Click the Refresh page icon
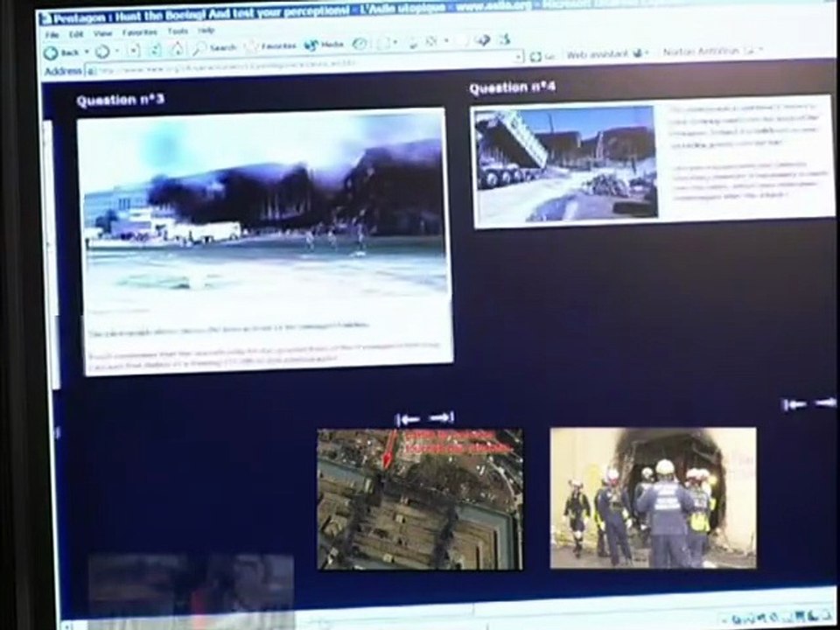The image size is (840, 630). (155, 51)
